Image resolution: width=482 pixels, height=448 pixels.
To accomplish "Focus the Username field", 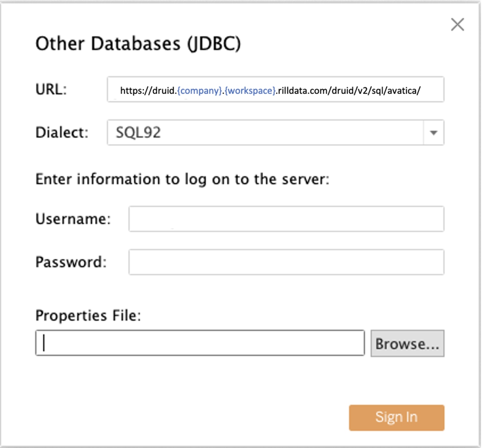I will [286, 219].
